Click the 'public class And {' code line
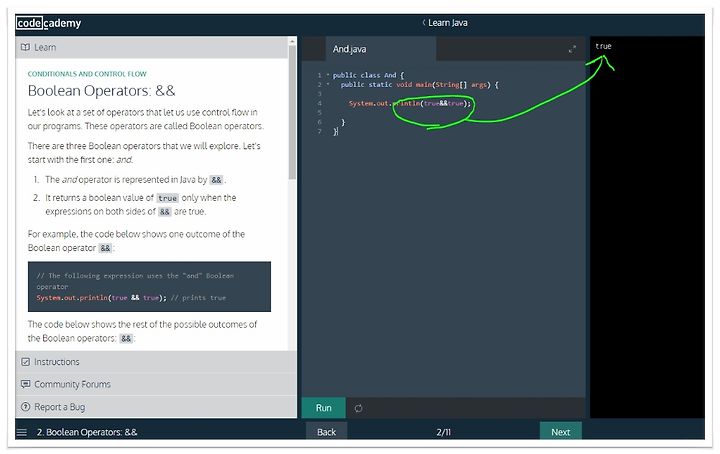The width and height of the screenshot is (720, 454). pos(368,75)
